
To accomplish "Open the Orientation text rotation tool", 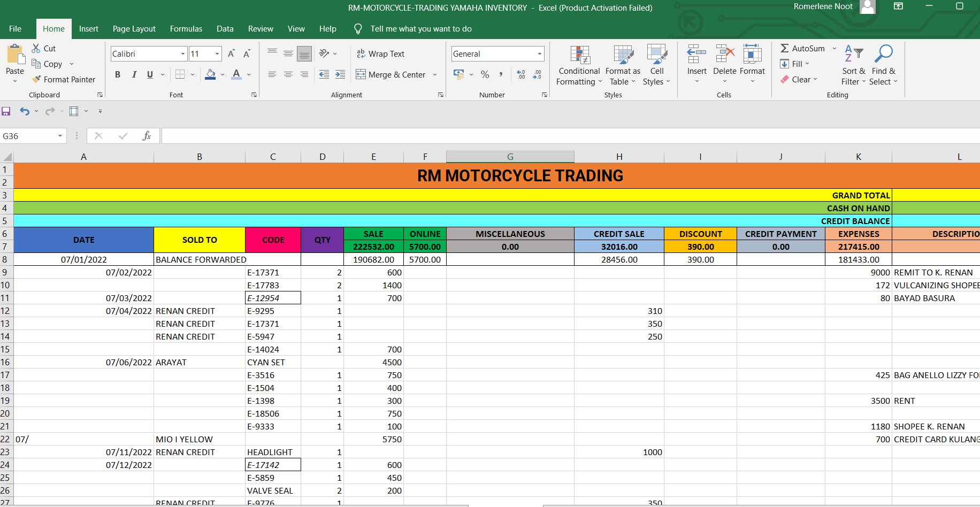I will [x=324, y=53].
